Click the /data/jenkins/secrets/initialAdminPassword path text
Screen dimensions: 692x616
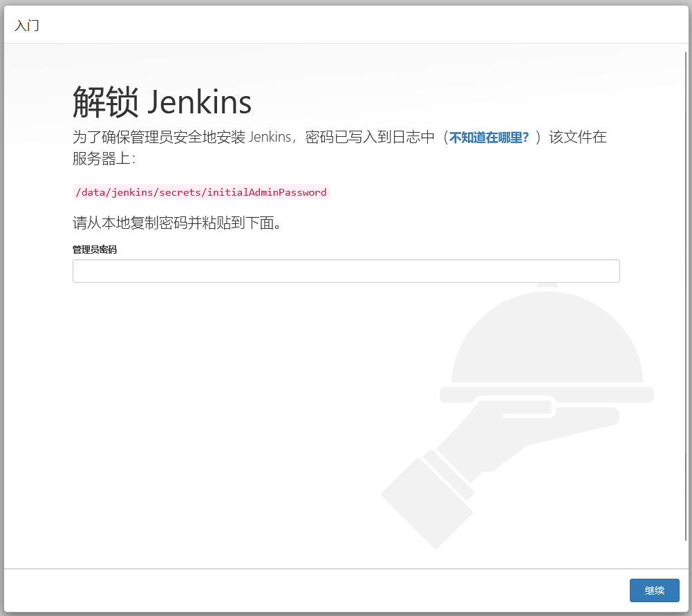click(200, 192)
